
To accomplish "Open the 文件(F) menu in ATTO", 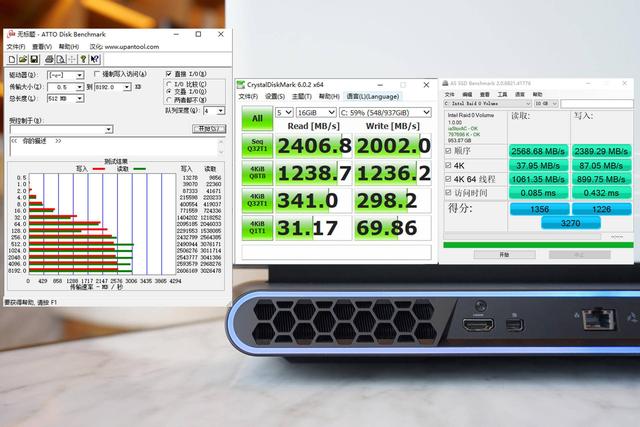I will (x=16, y=47).
